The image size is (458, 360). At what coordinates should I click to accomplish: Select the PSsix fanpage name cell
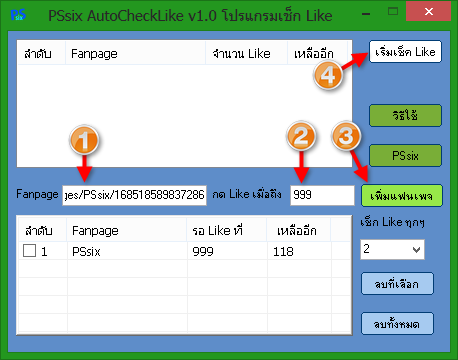(127, 251)
